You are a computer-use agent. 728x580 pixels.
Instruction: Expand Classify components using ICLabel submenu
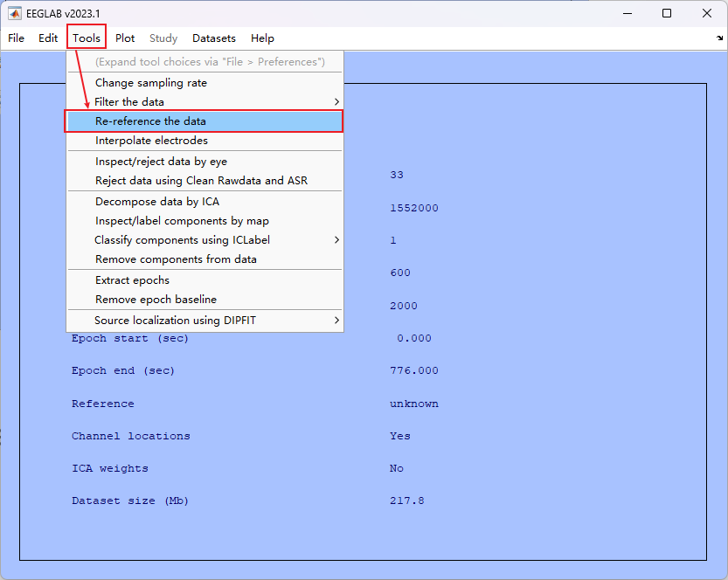(x=205, y=240)
